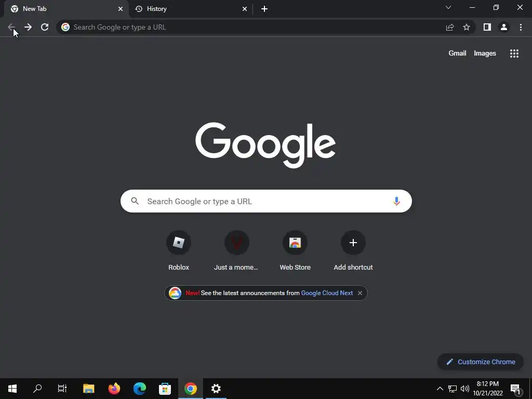The image size is (532, 399).
Task: Start voice search with microphone icon
Action: click(396, 201)
